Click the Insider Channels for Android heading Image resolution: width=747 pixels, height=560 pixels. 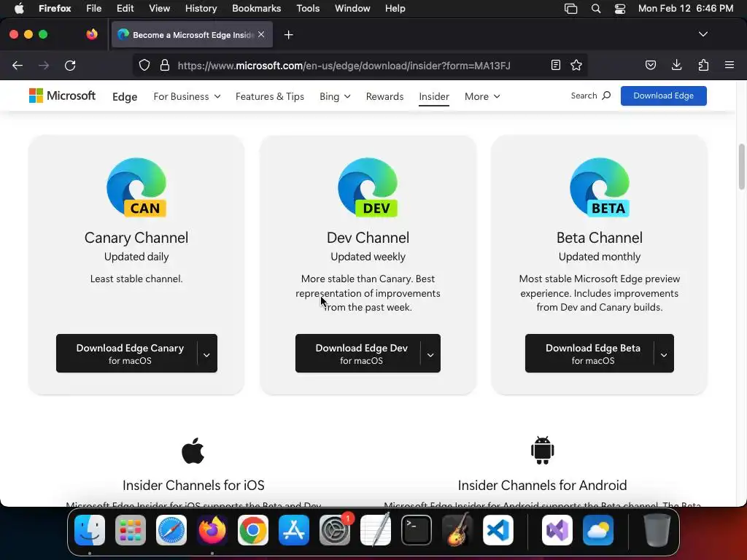542,485
